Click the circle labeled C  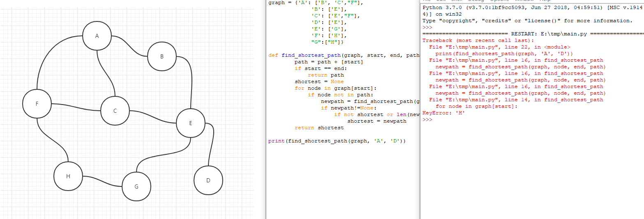click(115, 111)
